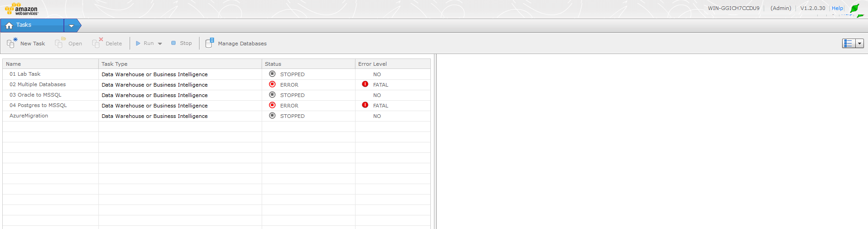Click the Delete task icon
868x229 pixels.
97,43
